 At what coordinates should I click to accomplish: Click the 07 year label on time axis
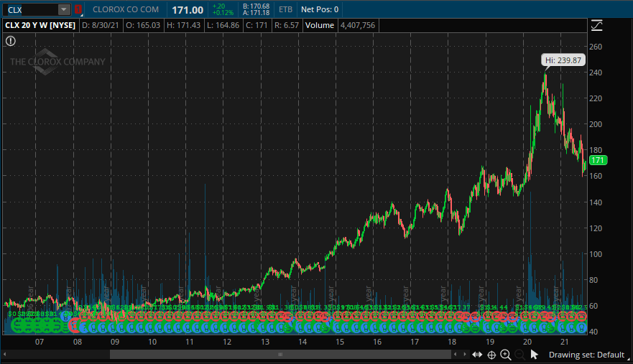click(x=40, y=342)
